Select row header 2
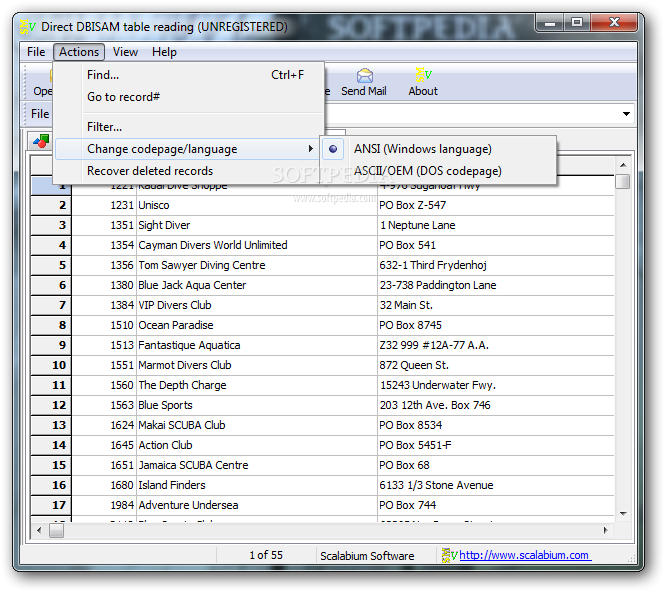665x592 pixels. [52, 205]
